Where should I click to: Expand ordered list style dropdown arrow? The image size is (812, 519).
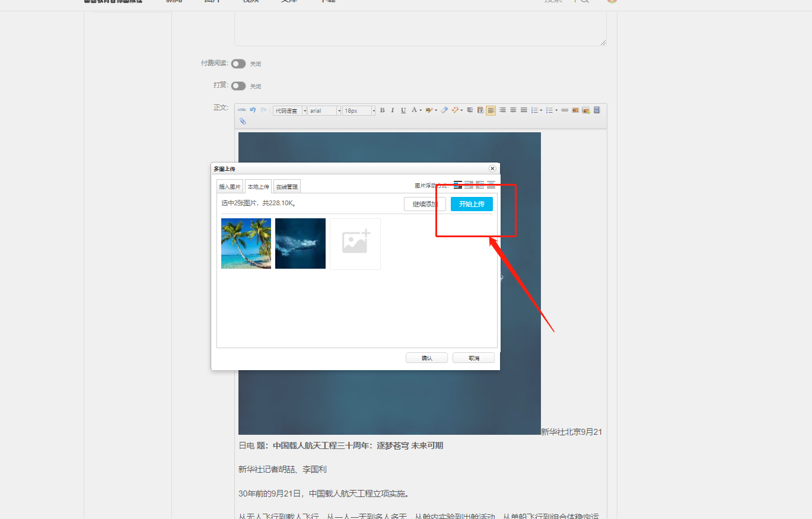coord(541,110)
